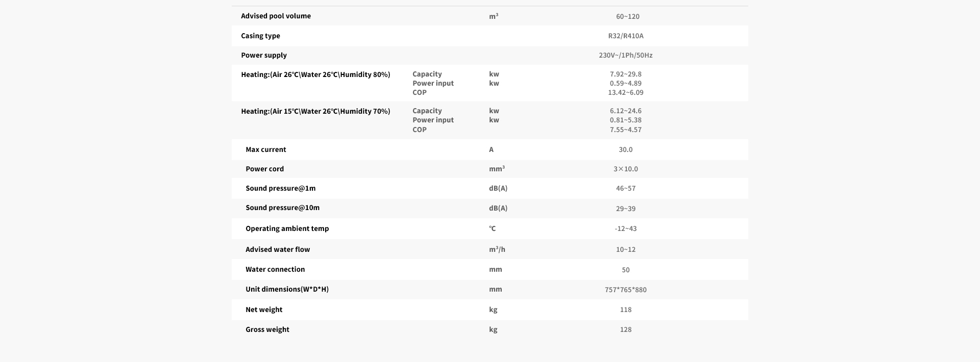Screen dimensions: 980x362
Task: Select the 0.81~5.38 power input value
Action: point(626,120)
